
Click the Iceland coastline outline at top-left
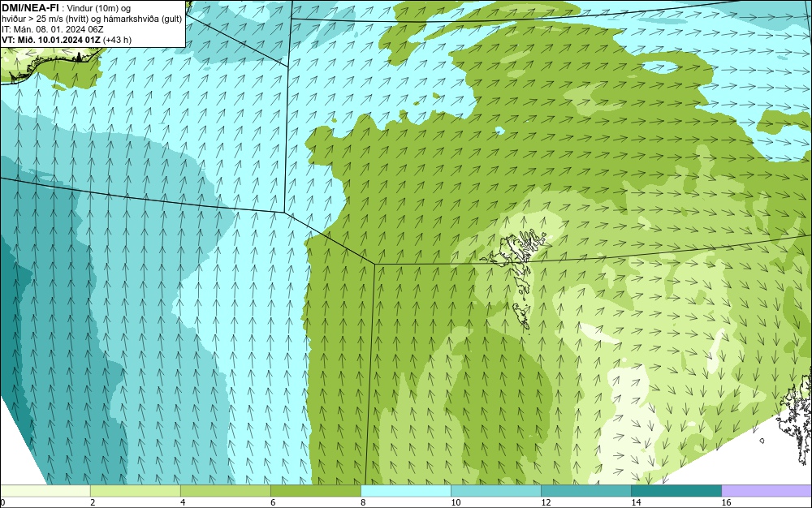coord(50,65)
